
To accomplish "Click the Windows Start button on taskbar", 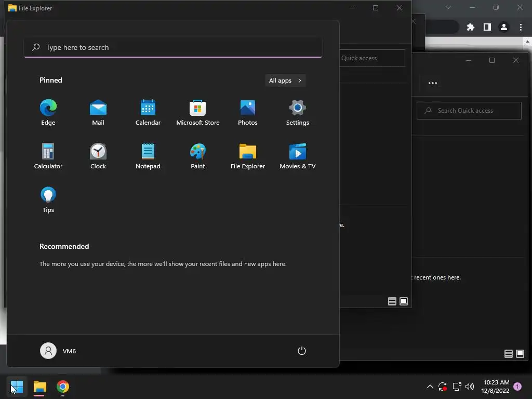I will pos(17,387).
